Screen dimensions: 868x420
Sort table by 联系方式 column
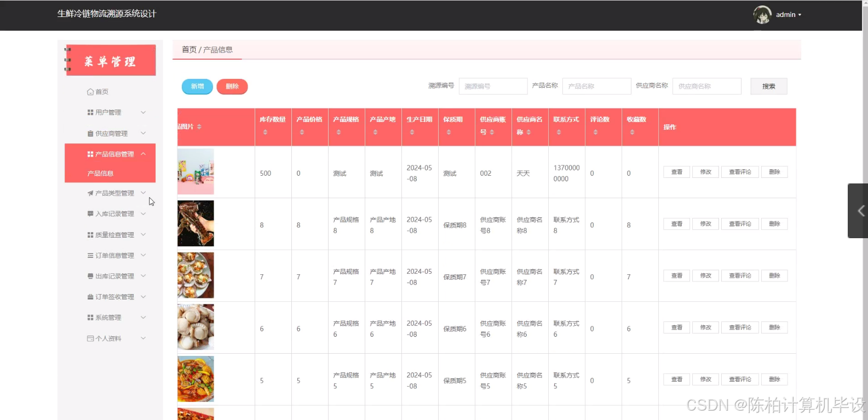pyautogui.click(x=559, y=133)
